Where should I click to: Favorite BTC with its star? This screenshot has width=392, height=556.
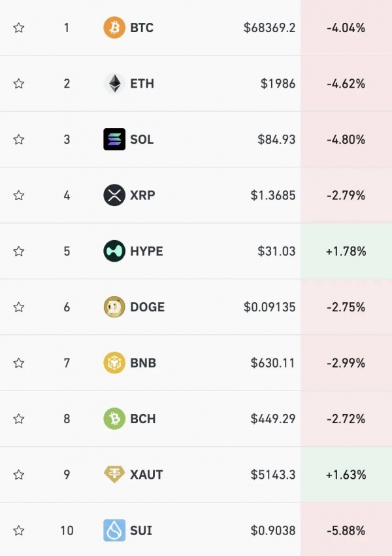click(x=19, y=28)
